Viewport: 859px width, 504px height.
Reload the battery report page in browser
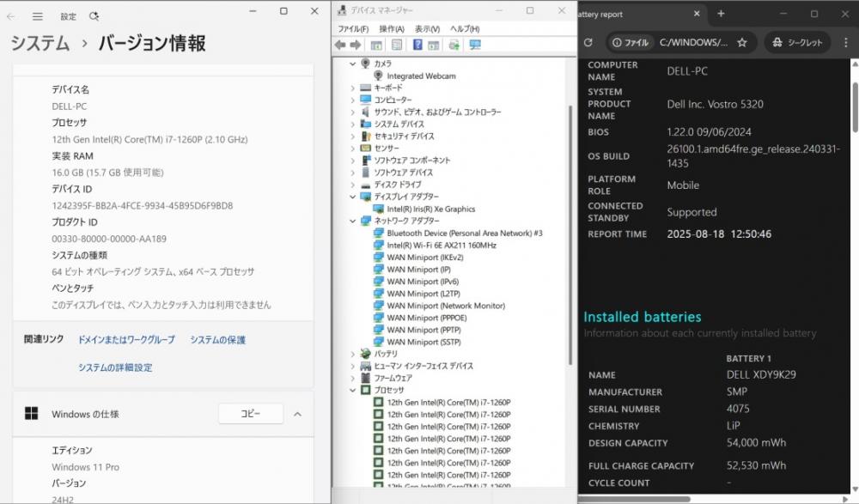pos(588,42)
